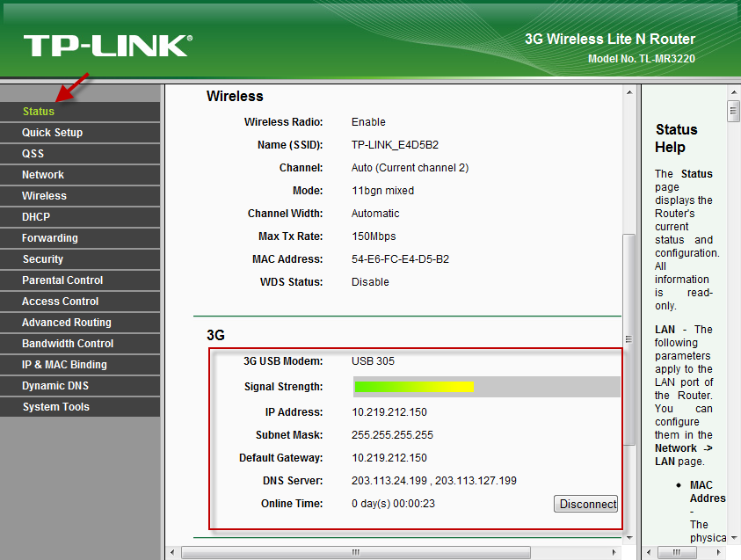Click the 3G IP Address value 10.219.212.150
The height and width of the screenshot is (560, 741).
click(x=389, y=412)
